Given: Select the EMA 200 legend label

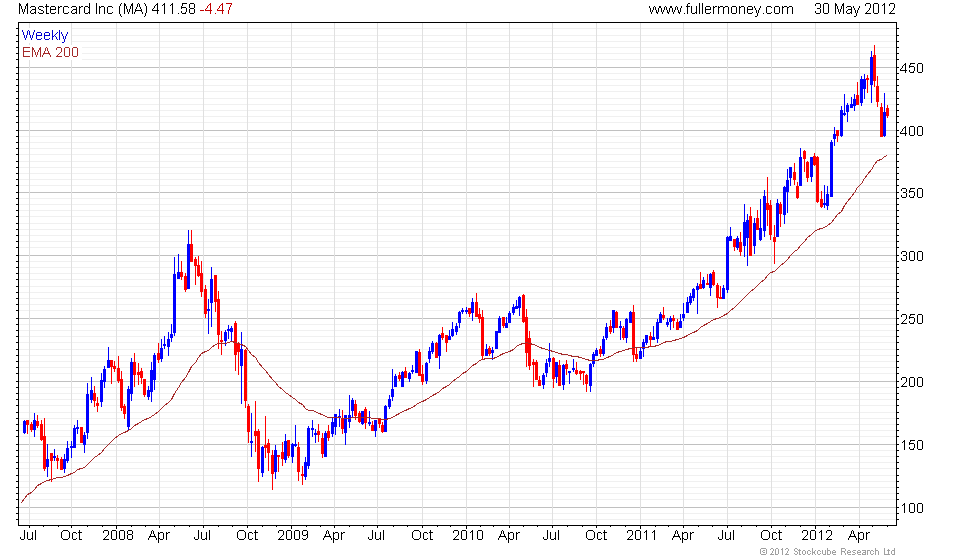Looking at the screenshot, I should point(50,52).
